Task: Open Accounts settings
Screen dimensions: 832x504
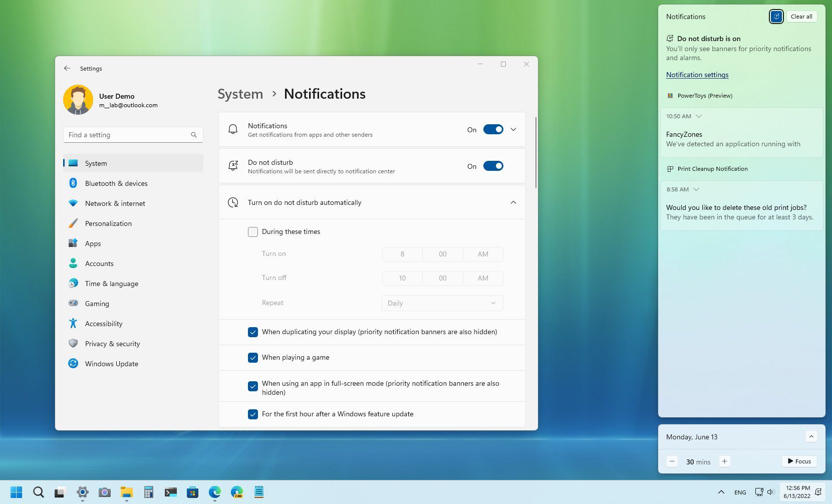Action: tap(99, 264)
